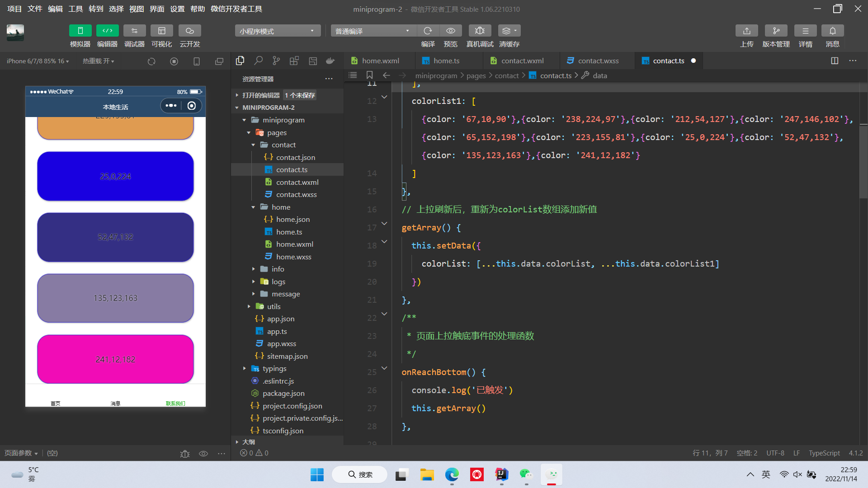Open the 工具 menu
Image resolution: width=868 pixels, height=488 pixels.
pos(75,9)
